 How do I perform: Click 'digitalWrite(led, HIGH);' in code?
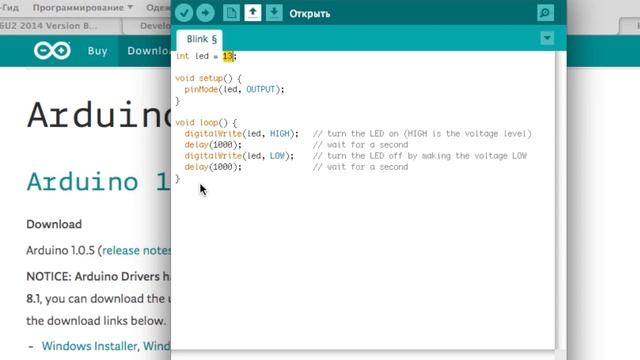coord(242,134)
